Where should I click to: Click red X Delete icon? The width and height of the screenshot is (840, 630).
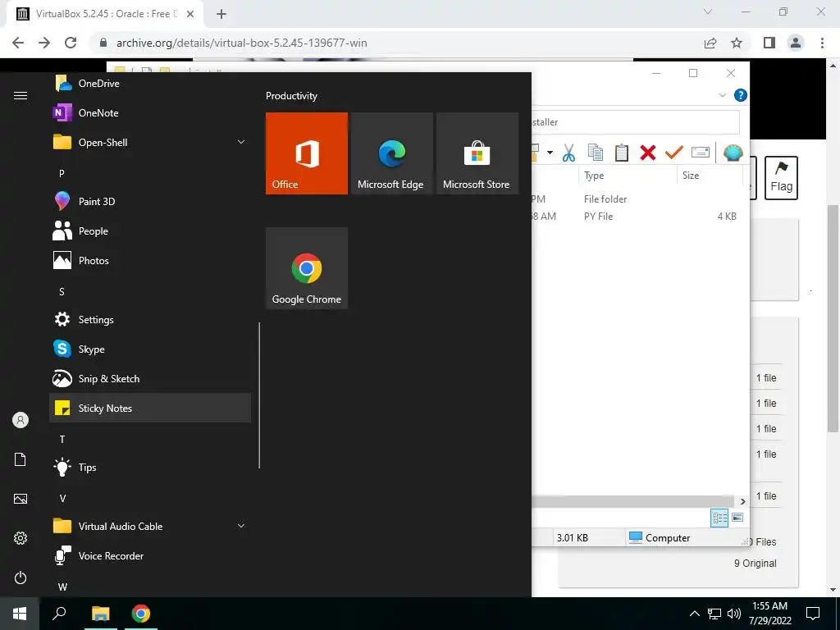[648, 153]
